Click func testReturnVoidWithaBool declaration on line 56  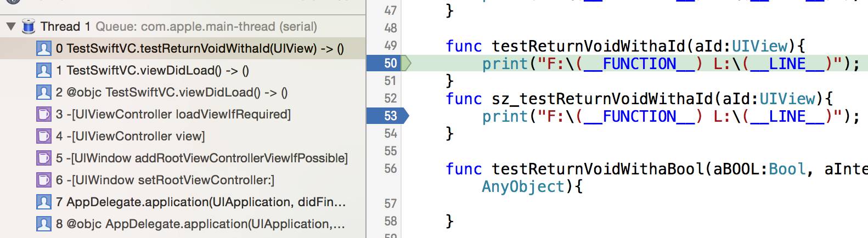click(657, 169)
